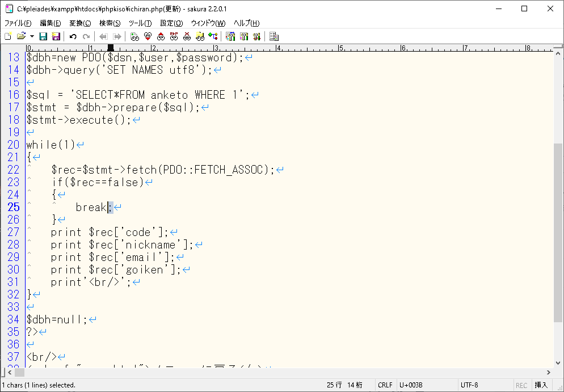564x392 pixels.
Task: Click the open folder icon
Action: 21,36
